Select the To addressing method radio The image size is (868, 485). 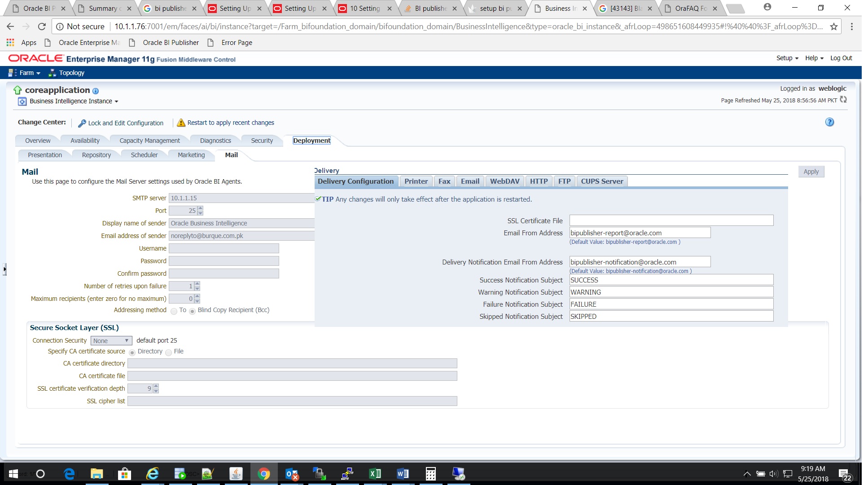(x=174, y=311)
